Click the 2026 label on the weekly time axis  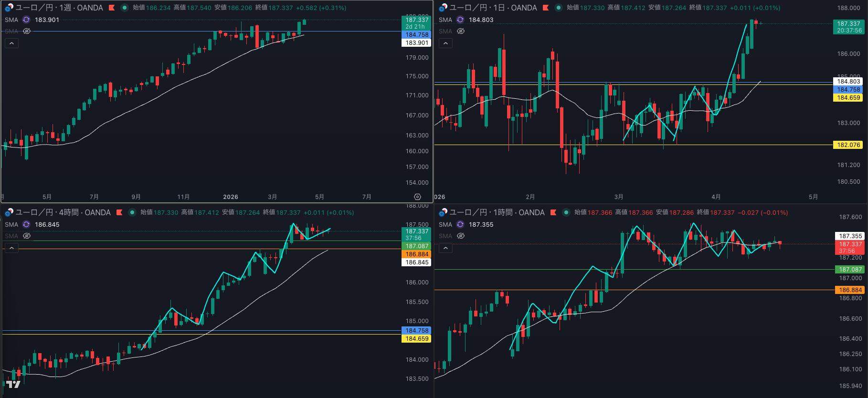pos(231,197)
